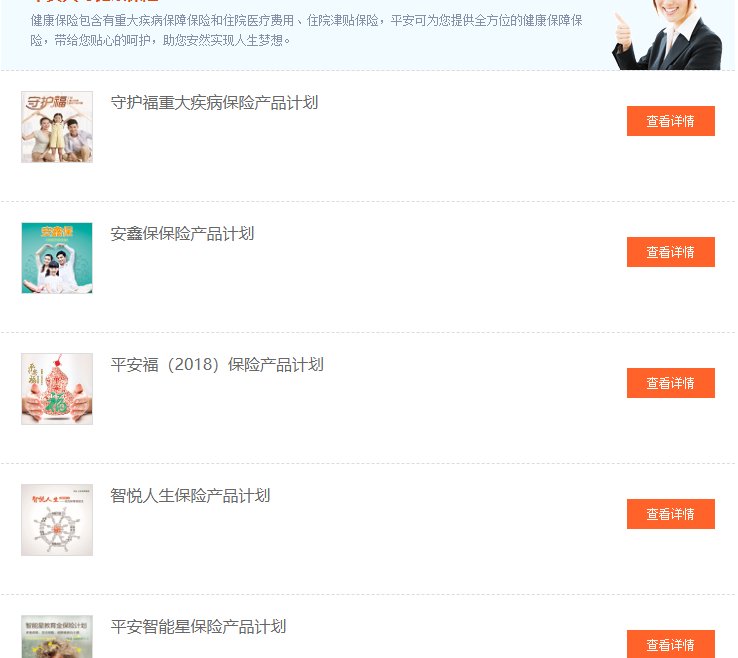Open 安鑫保保险产品计划 title link
Image resolution: width=738 pixels, height=658 pixels.
pyautogui.click(x=182, y=233)
